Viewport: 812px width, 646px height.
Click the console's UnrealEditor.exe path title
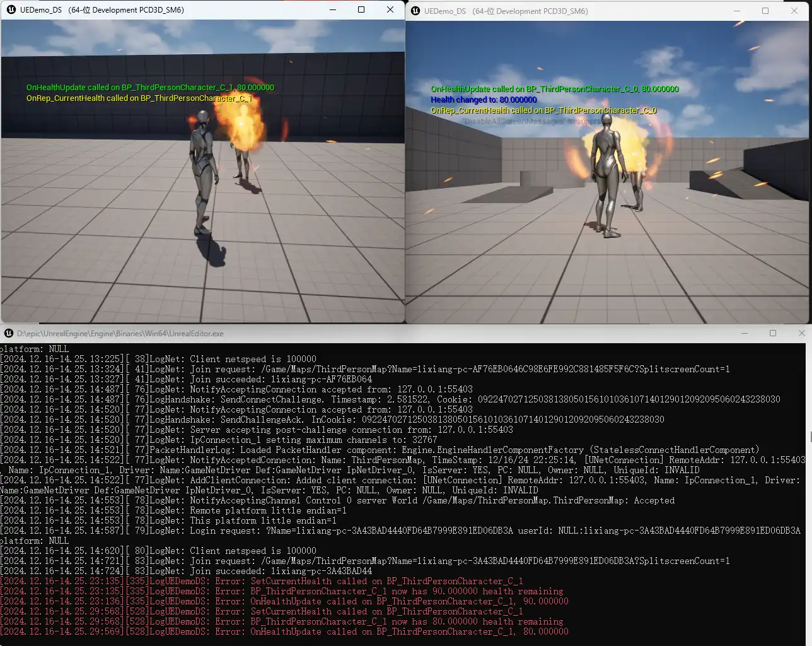click(120, 334)
